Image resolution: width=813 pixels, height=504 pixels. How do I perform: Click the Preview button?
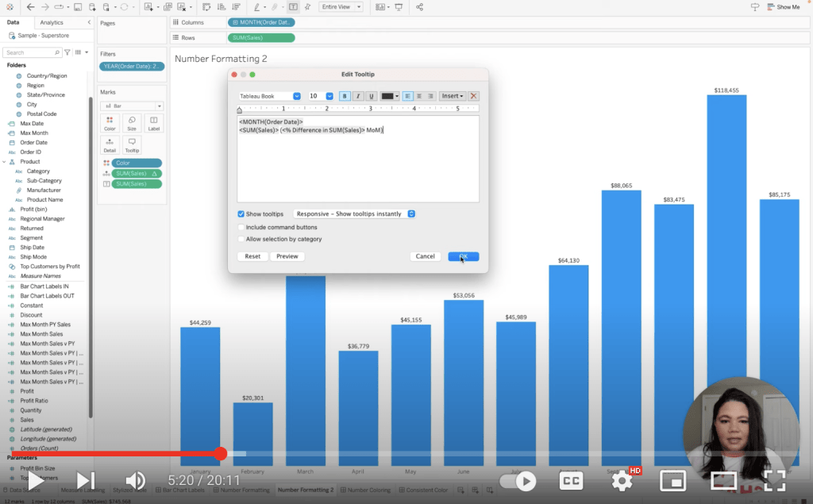coord(287,256)
